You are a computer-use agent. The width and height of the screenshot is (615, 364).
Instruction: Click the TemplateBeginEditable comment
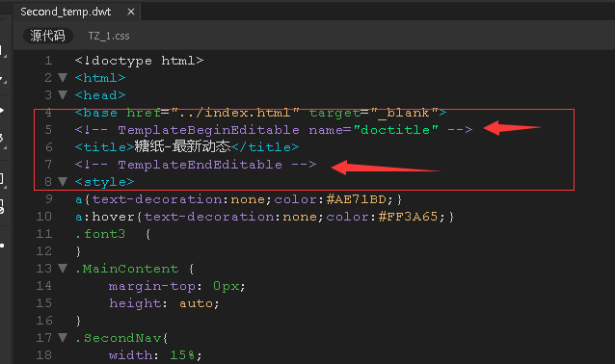click(274, 130)
